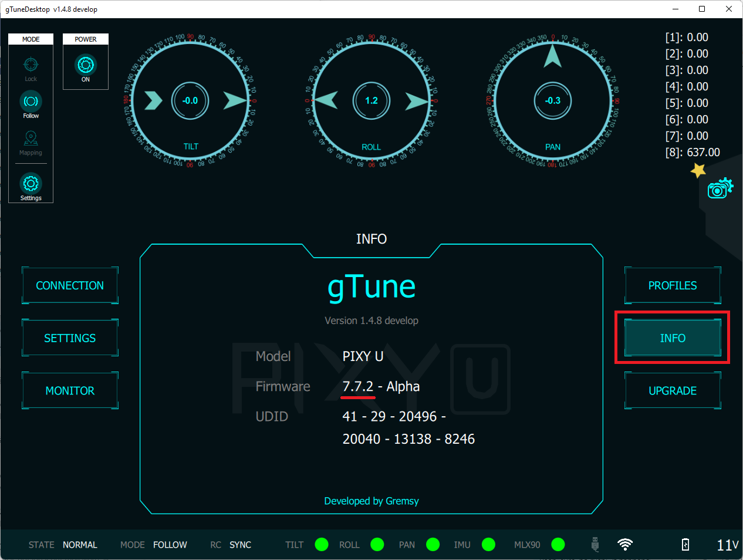Click the Wi-Fi status icon
Image resolution: width=743 pixels, height=560 pixels.
[625, 545]
